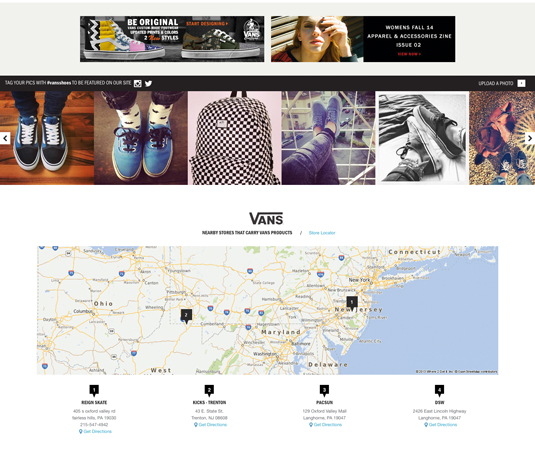Open the blue sneakers mustache socks photo

141,138
